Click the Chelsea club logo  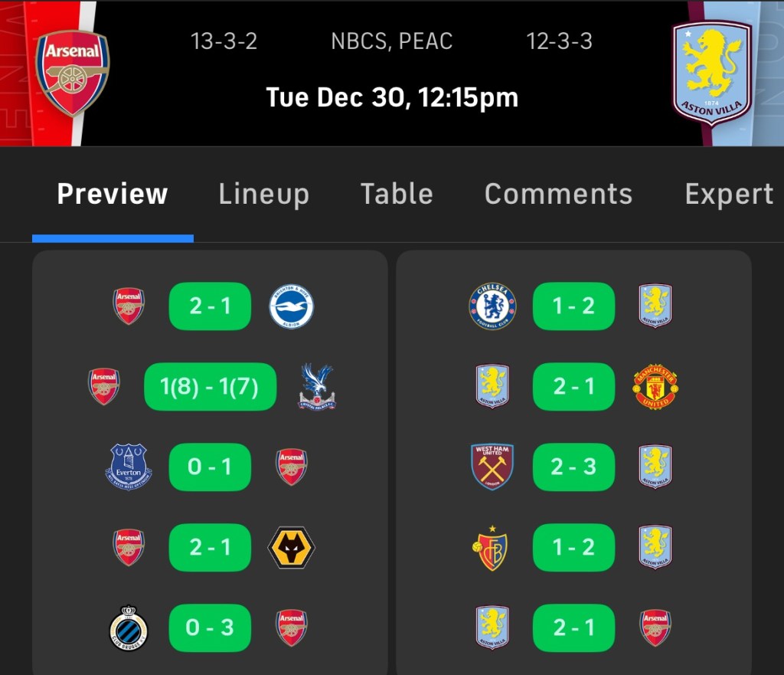(x=492, y=306)
